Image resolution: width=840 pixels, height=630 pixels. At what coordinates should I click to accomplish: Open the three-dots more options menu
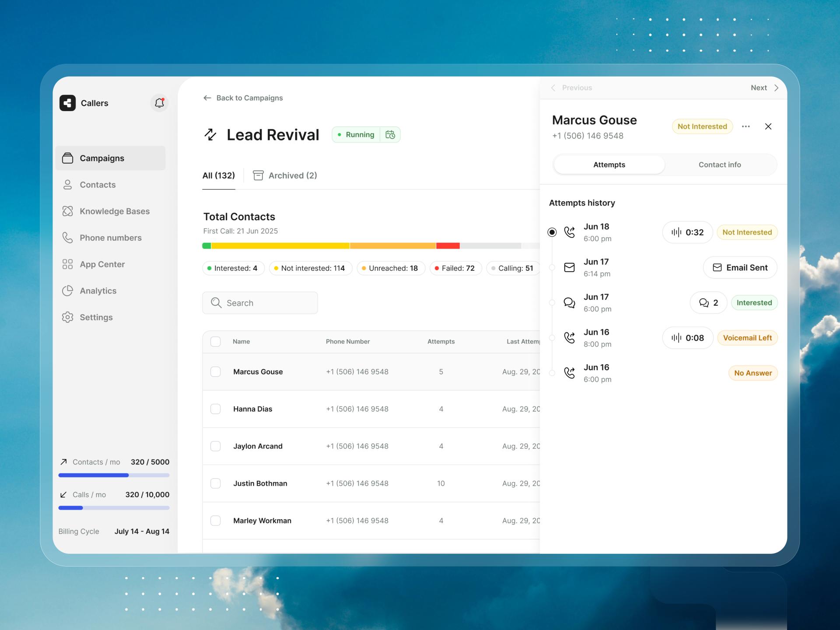point(746,126)
